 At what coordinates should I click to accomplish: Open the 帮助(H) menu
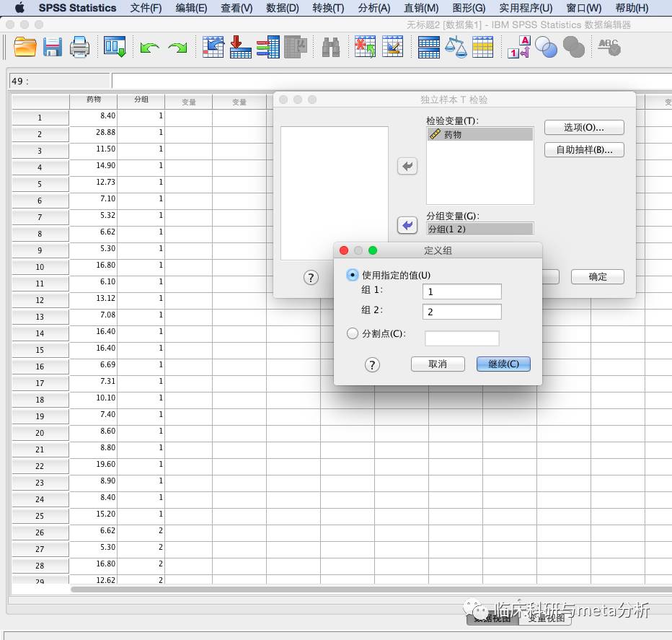632,8
